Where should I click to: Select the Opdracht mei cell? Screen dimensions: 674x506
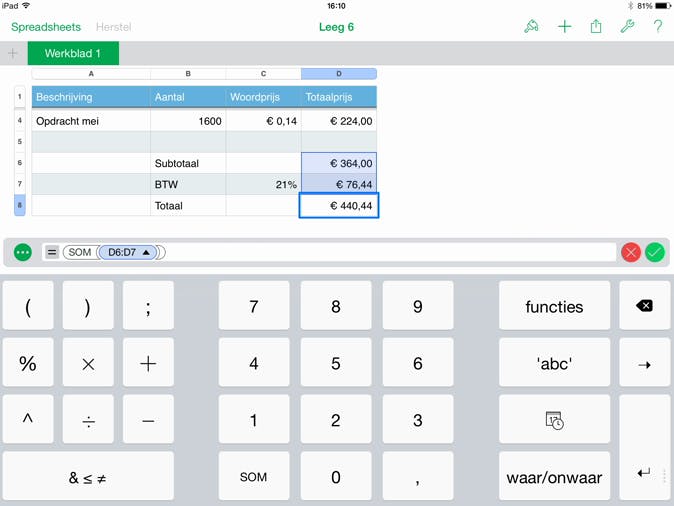(91, 121)
